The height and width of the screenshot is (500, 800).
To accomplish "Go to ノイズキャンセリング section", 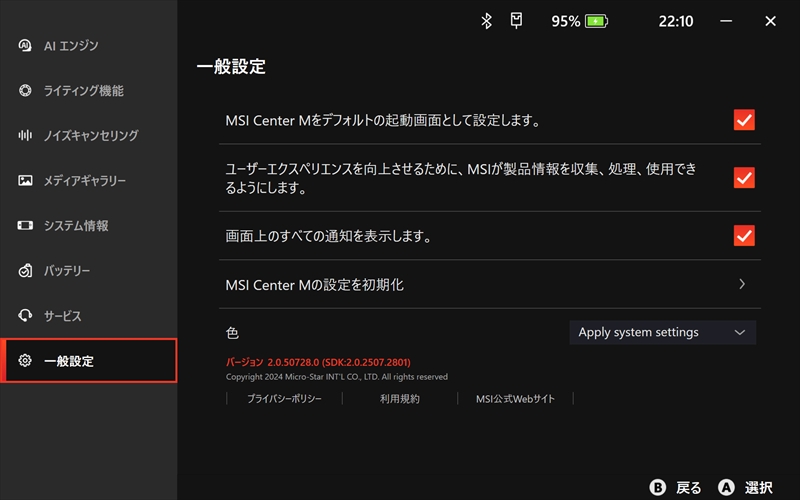I will click(x=91, y=135).
